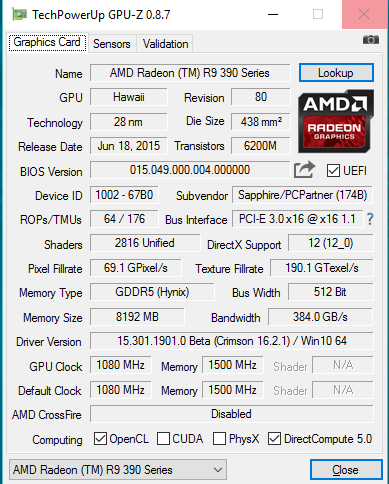Click the GPU Clock row Memory 1500 MHz field

coord(233,365)
